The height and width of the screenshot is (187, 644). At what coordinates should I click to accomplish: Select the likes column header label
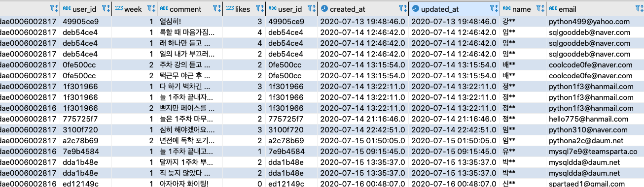tap(243, 9)
